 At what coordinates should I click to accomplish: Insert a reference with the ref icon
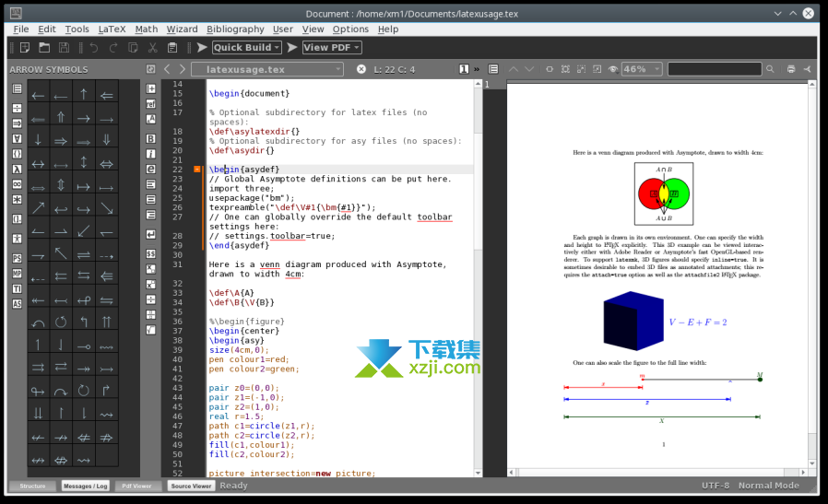pos(150,104)
